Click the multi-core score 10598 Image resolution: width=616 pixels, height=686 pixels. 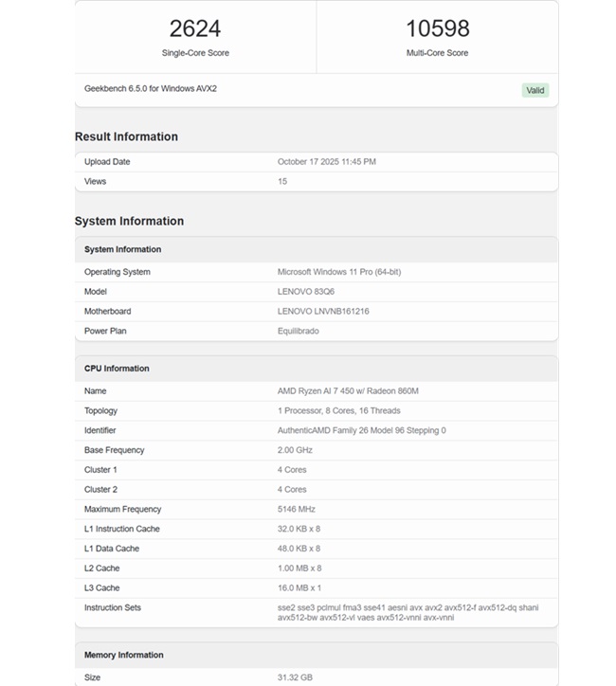tap(437, 28)
